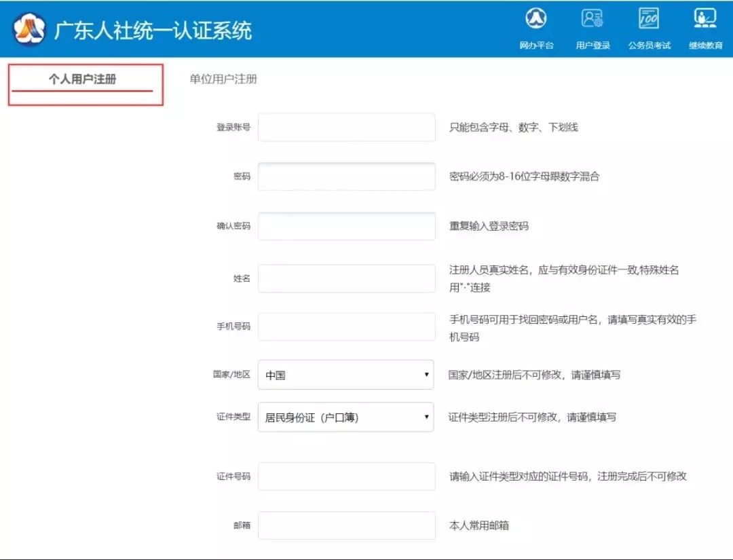Open the 证件类型 document type dropdown
This screenshot has height=560, width=733.
[346, 417]
